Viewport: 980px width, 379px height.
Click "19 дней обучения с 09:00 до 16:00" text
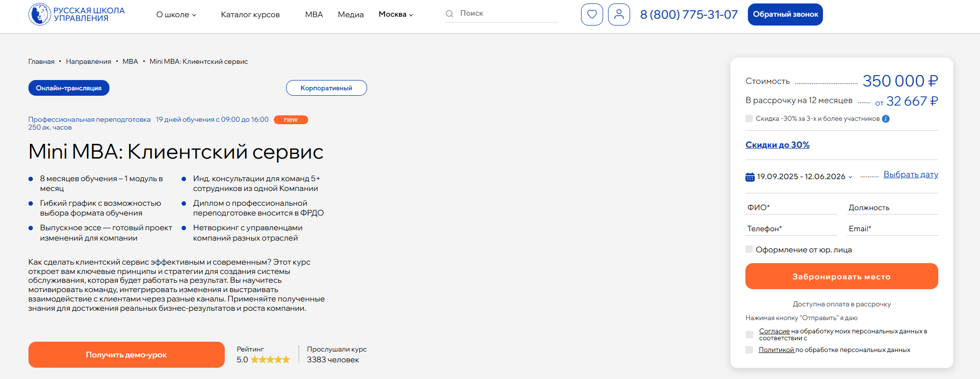pos(212,120)
